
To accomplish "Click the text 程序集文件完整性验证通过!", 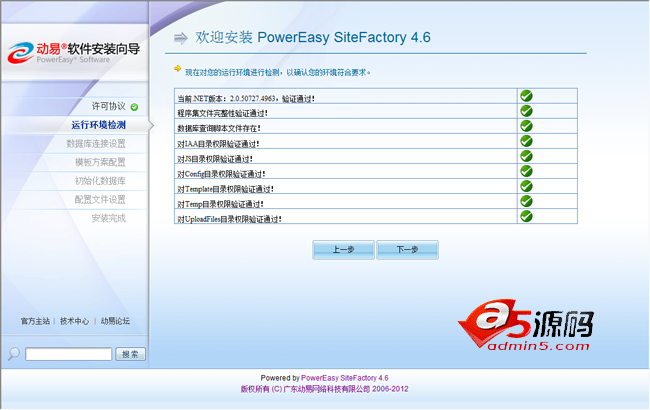I will [223, 113].
